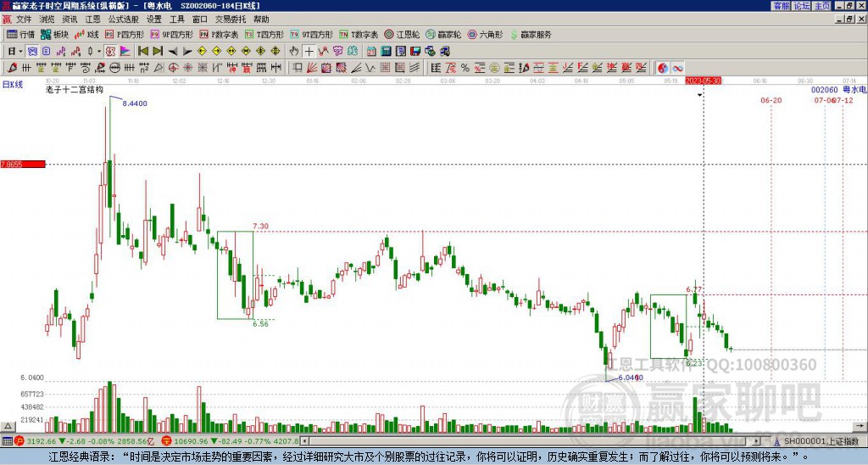Image resolution: width=868 pixels, height=465 pixels.
Task: Select the percent % tool icon
Action: 465,68
